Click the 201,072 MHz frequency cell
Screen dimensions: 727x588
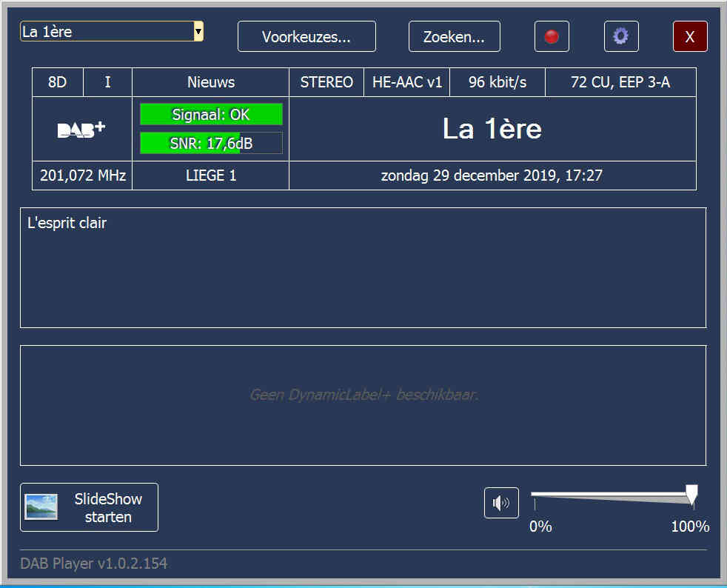tap(82, 176)
